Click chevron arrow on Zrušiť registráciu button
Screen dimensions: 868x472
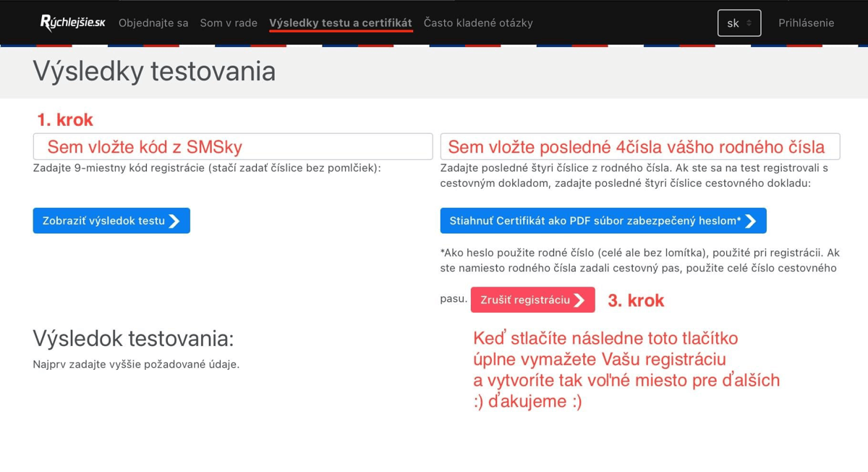pos(579,300)
